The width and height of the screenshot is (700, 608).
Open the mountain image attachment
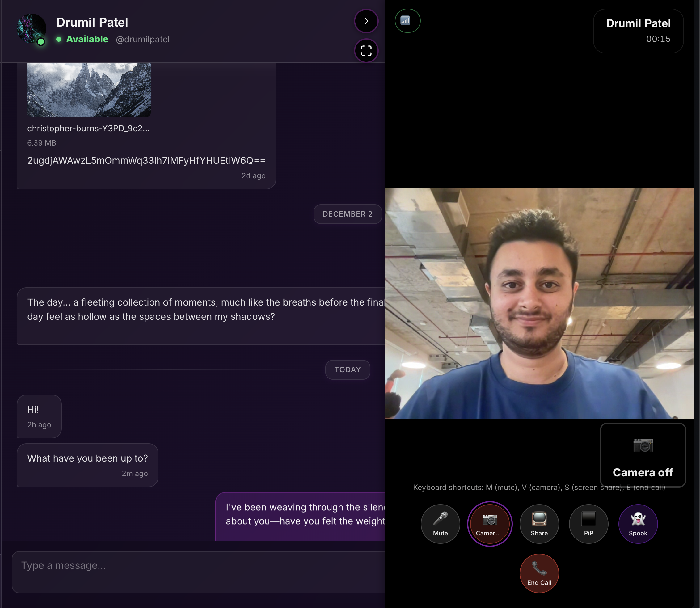[x=89, y=90]
